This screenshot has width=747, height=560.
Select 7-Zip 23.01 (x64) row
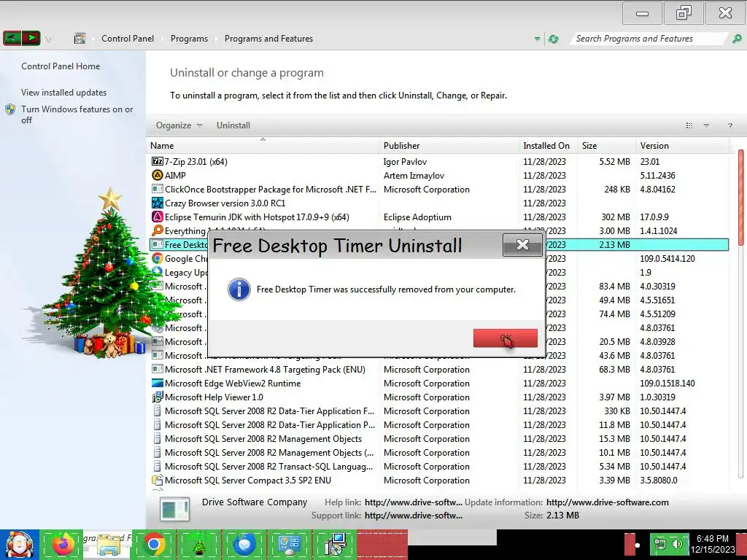point(439,161)
